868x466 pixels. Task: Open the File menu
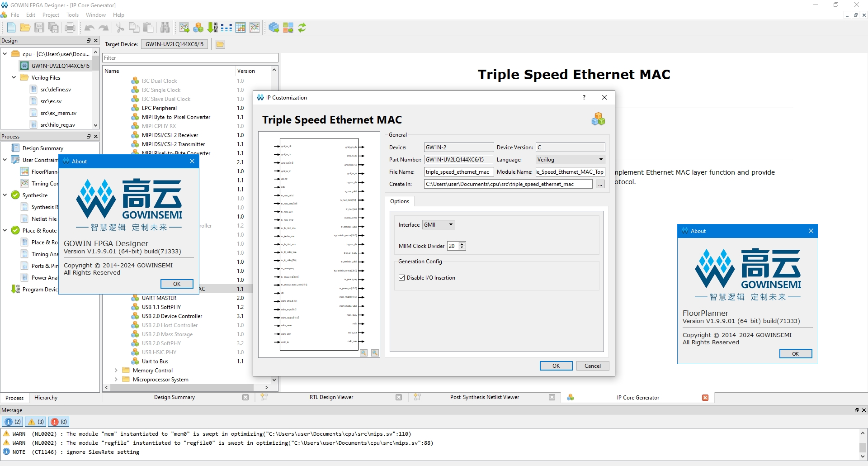point(15,15)
